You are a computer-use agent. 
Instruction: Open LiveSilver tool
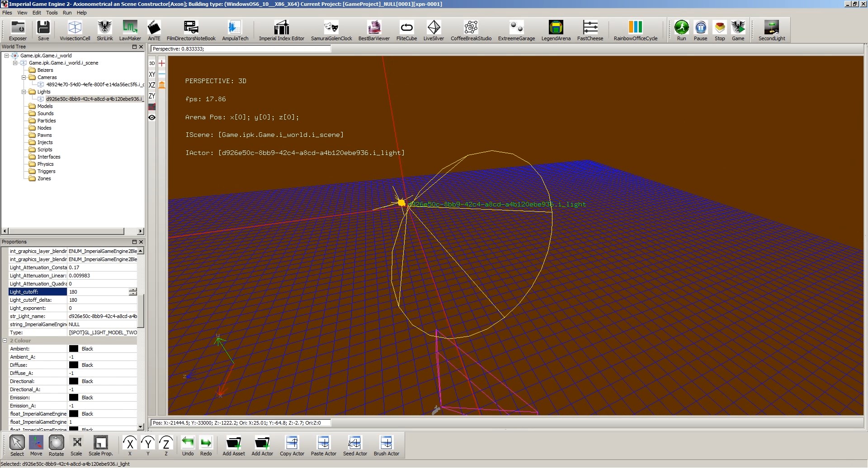[x=434, y=31]
